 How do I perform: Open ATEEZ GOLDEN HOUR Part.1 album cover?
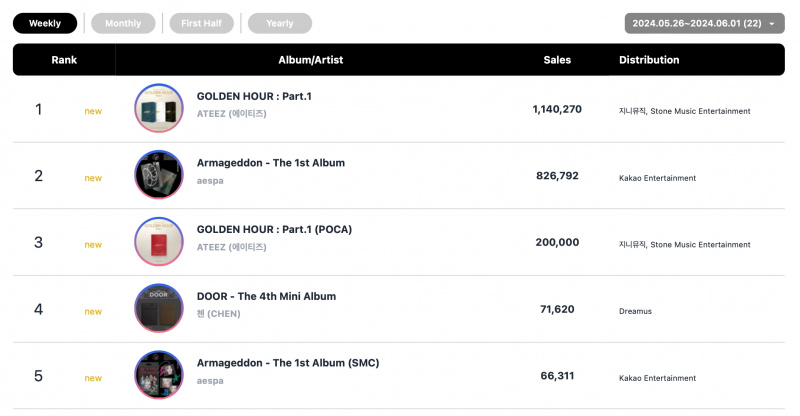[159, 108]
